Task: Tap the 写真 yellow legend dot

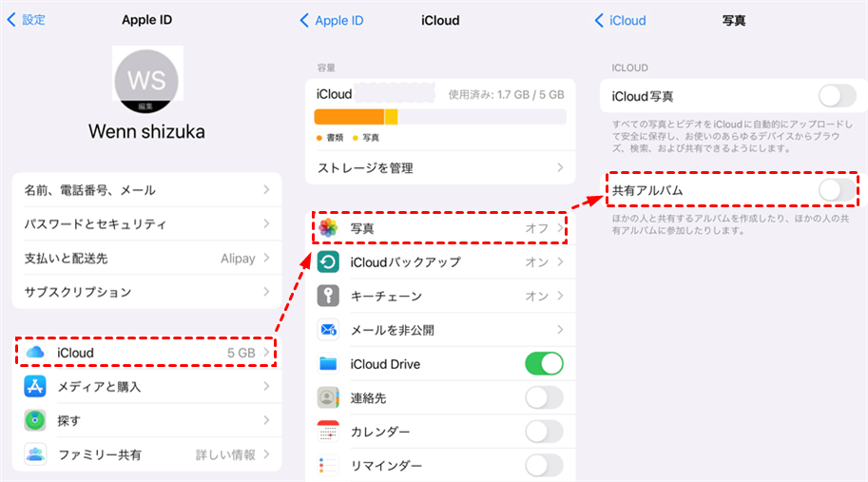Action: 356,138
